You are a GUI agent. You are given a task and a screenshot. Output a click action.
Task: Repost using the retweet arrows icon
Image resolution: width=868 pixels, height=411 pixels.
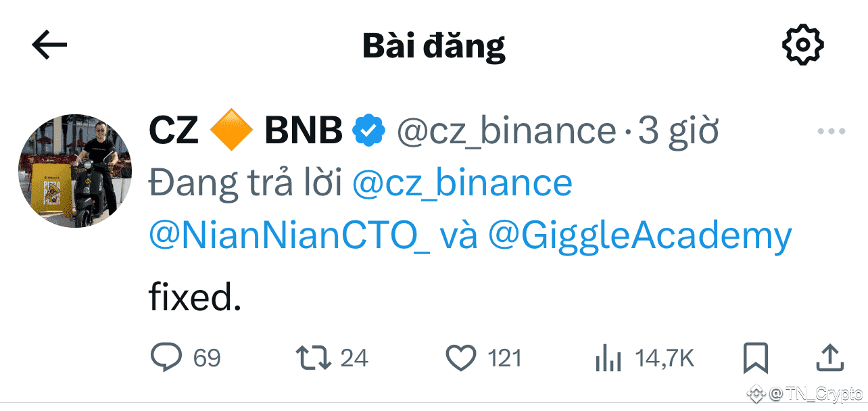coord(314,358)
